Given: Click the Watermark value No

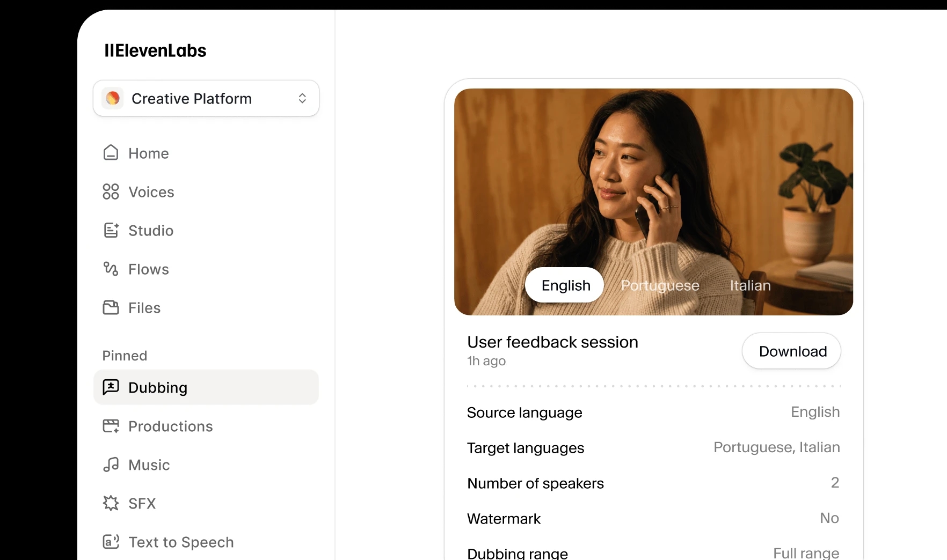Looking at the screenshot, I should (x=829, y=518).
